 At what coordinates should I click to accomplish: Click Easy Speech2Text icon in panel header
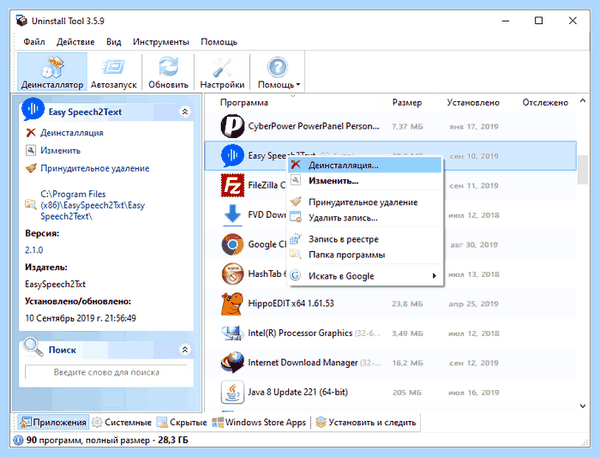tap(33, 109)
